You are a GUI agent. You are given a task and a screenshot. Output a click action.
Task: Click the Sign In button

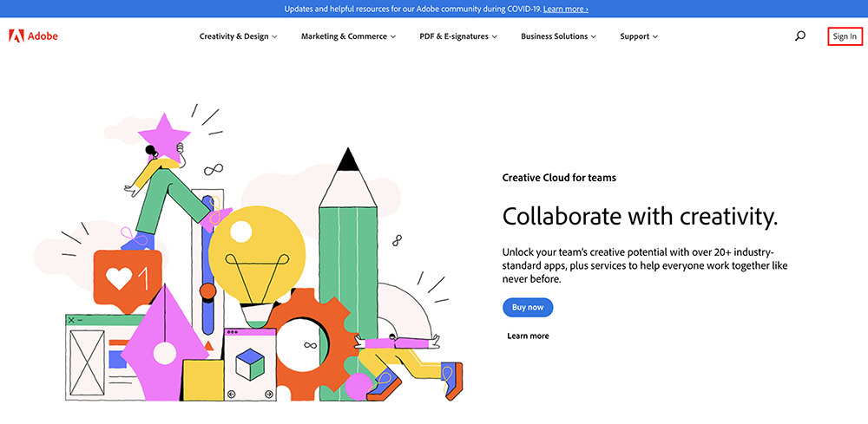(x=845, y=36)
